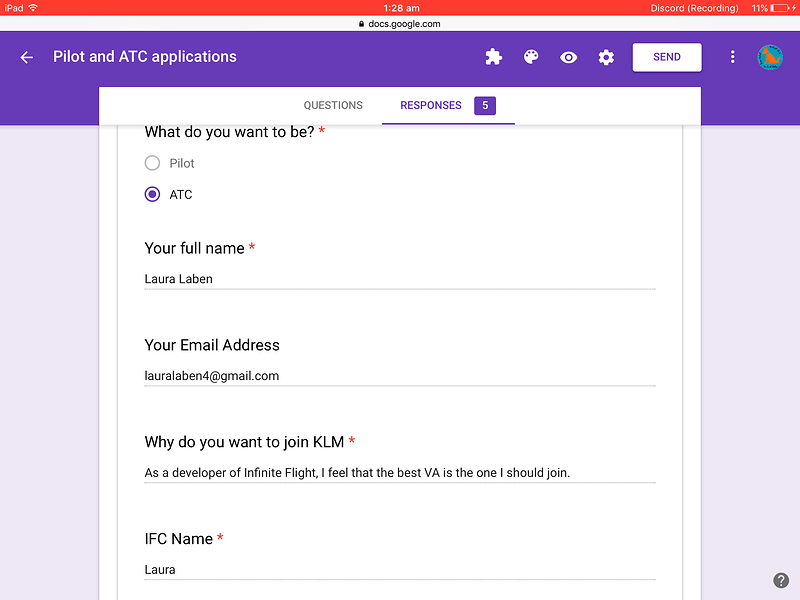800x600 pixels.
Task: Open the add-ons puzzle piece icon
Action: tap(493, 57)
